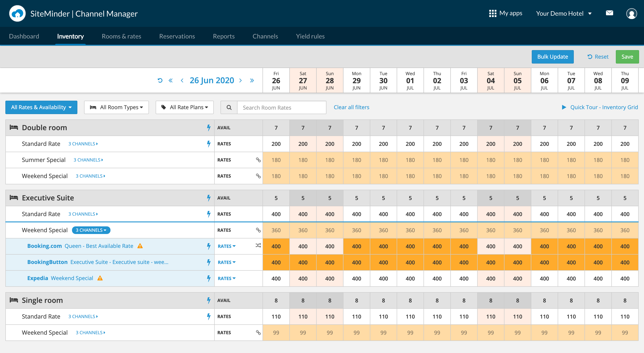Expand 3 Channels for Summer Special

[x=88, y=160]
